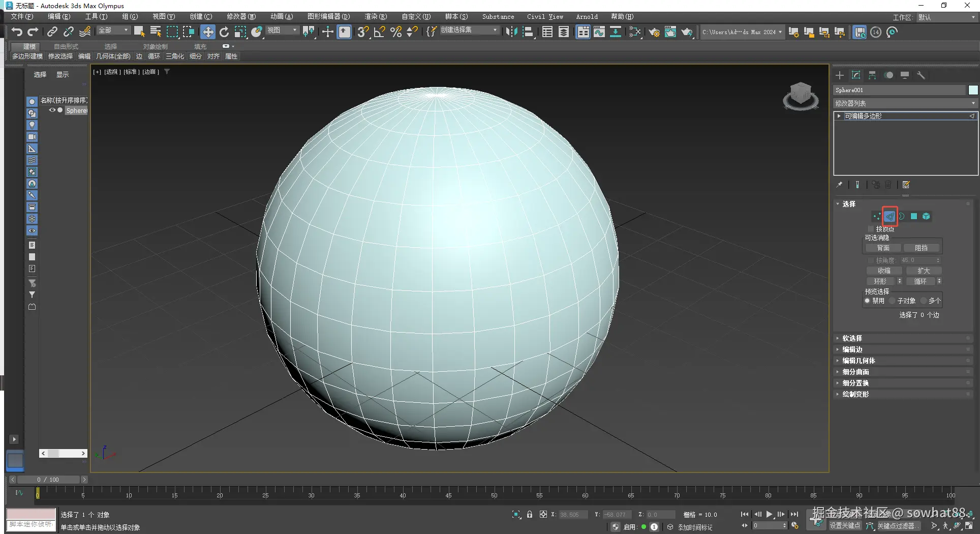Toggle visibility eye of Sphere in scene explorer
Screen dimensions: 980x534
(52, 110)
